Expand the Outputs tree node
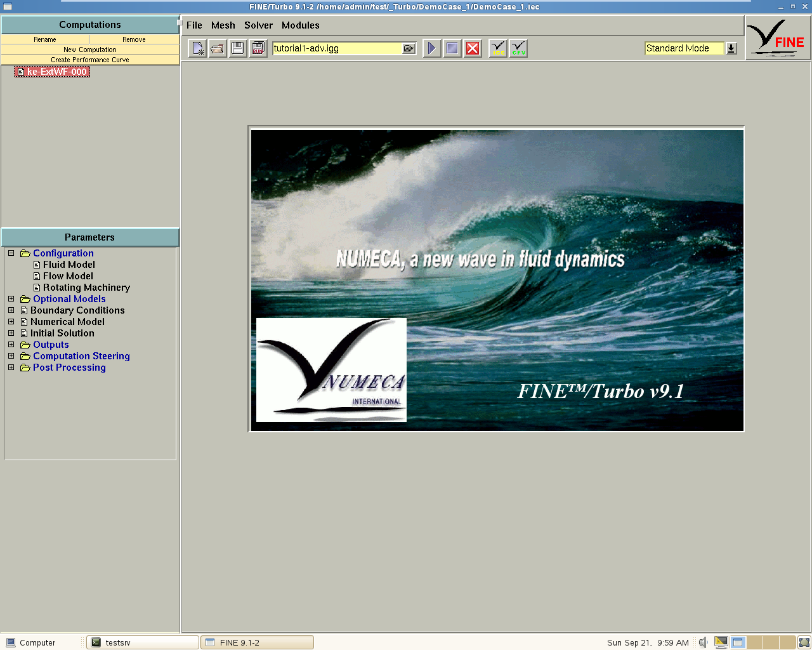The height and width of the screenshot is (650, 812). click(11, 345)
